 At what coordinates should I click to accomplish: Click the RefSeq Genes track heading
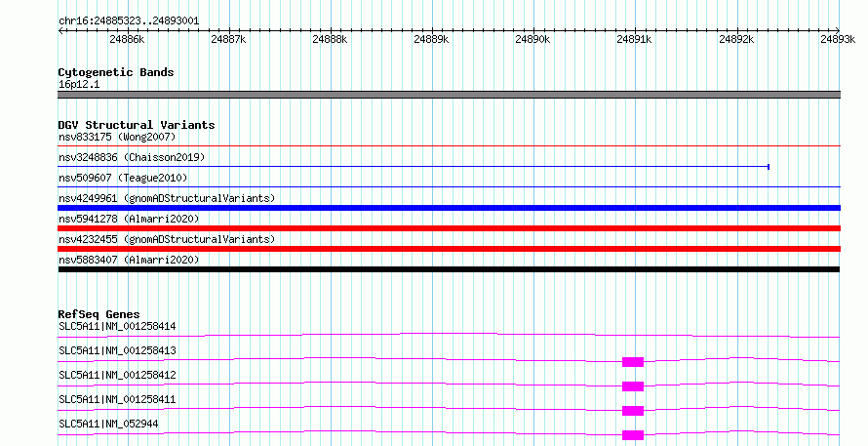tap(99, 314)
